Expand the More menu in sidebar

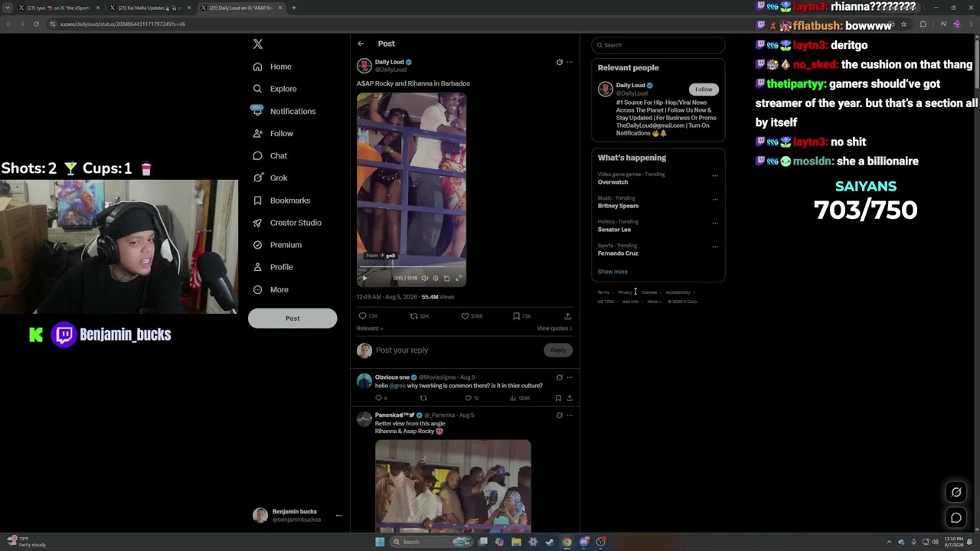[x=271, y=289]
